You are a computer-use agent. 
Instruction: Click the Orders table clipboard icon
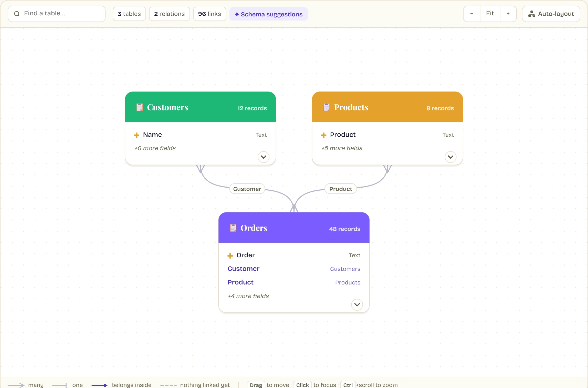click(x=233, y=228)
